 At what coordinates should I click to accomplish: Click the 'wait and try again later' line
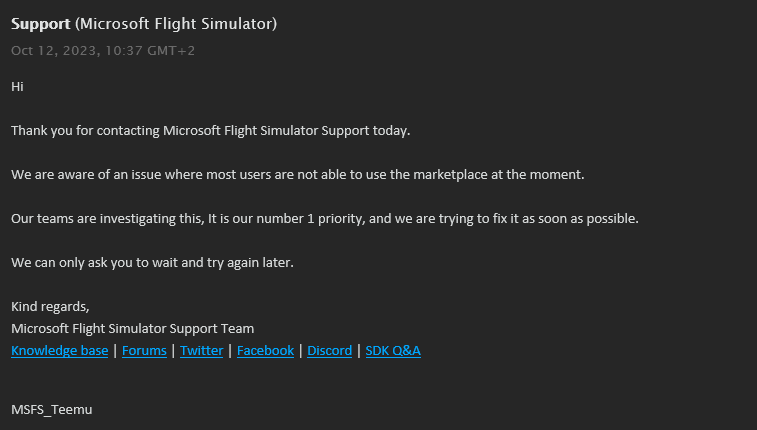(x=152, y=263)
